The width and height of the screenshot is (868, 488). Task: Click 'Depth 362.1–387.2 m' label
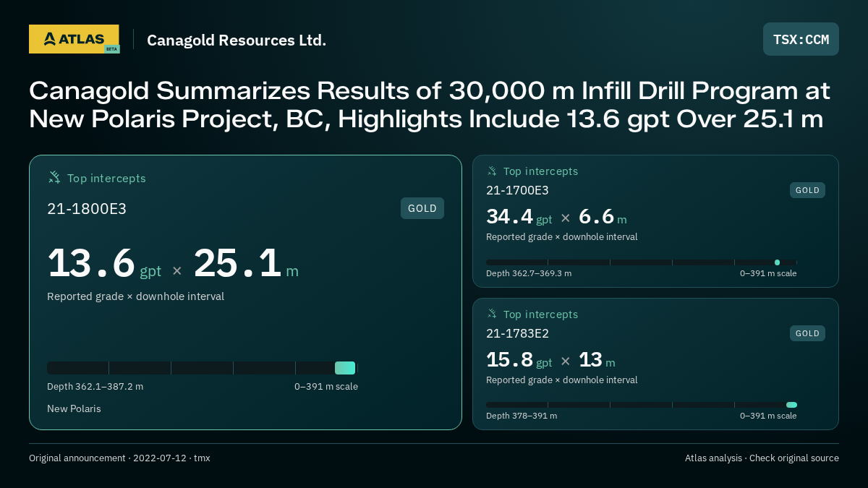click(95, 386)
